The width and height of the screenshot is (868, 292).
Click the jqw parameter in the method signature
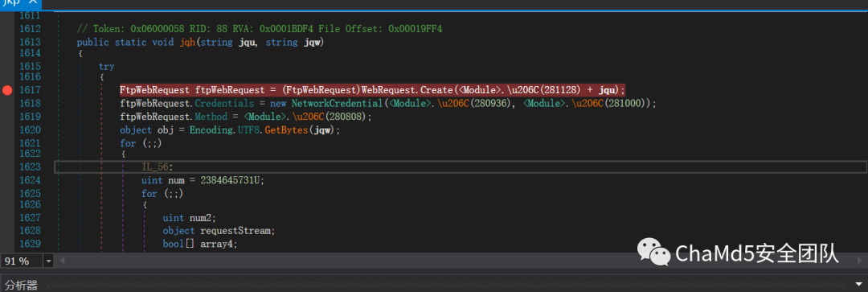click(313, 42)
